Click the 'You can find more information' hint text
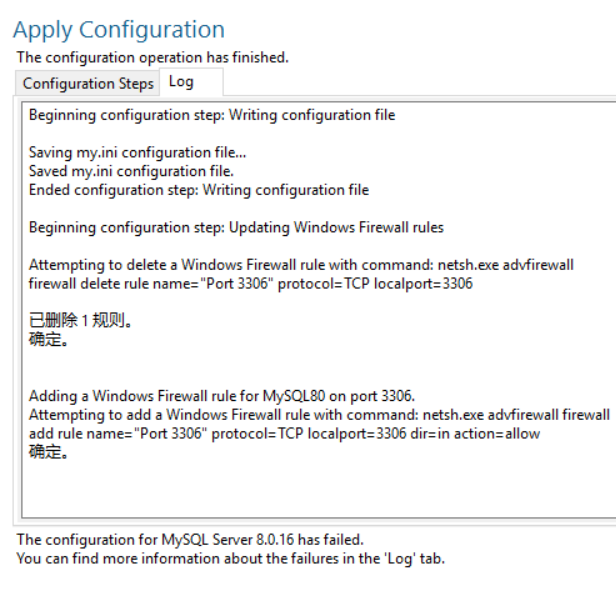The image size is (616, 595). point(230,558)
